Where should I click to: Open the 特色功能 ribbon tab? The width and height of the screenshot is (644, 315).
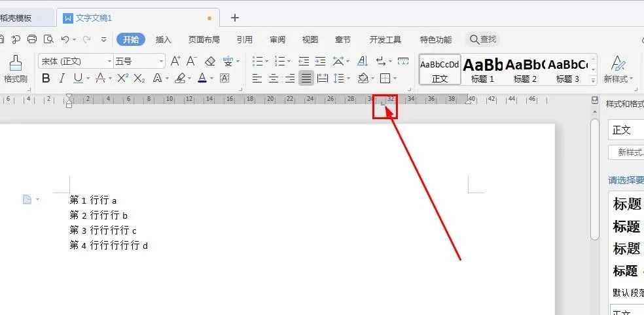(436, 39)
